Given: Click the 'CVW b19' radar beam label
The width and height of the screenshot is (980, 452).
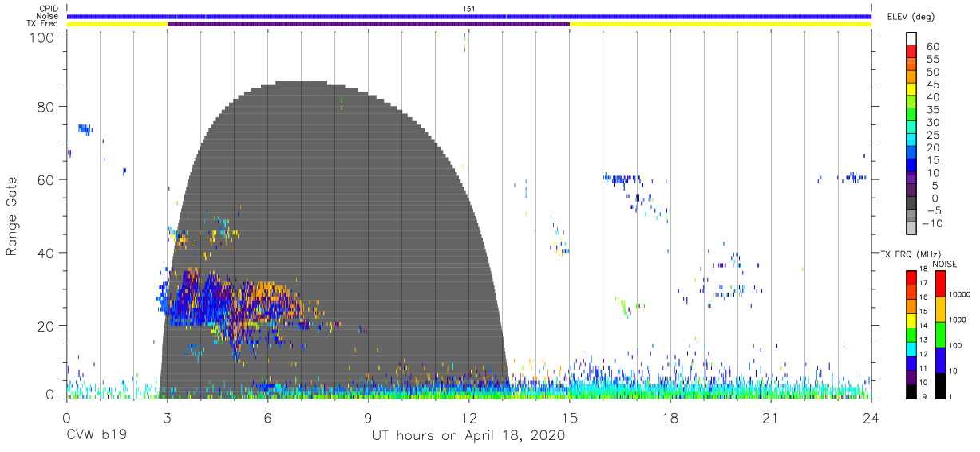Looking at the screenshot, I should click(95, 435).
